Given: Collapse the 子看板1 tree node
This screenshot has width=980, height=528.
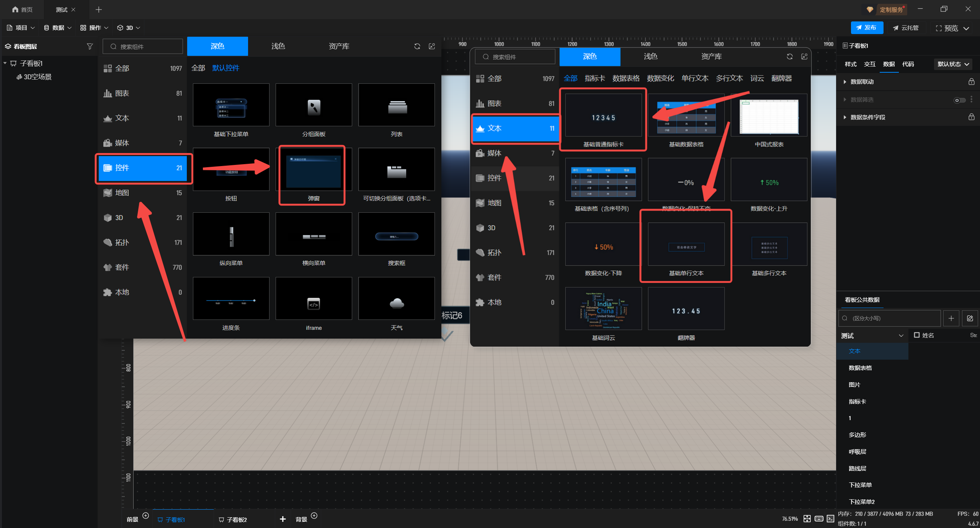Looking at the screenshot, I should pos(5,63).
